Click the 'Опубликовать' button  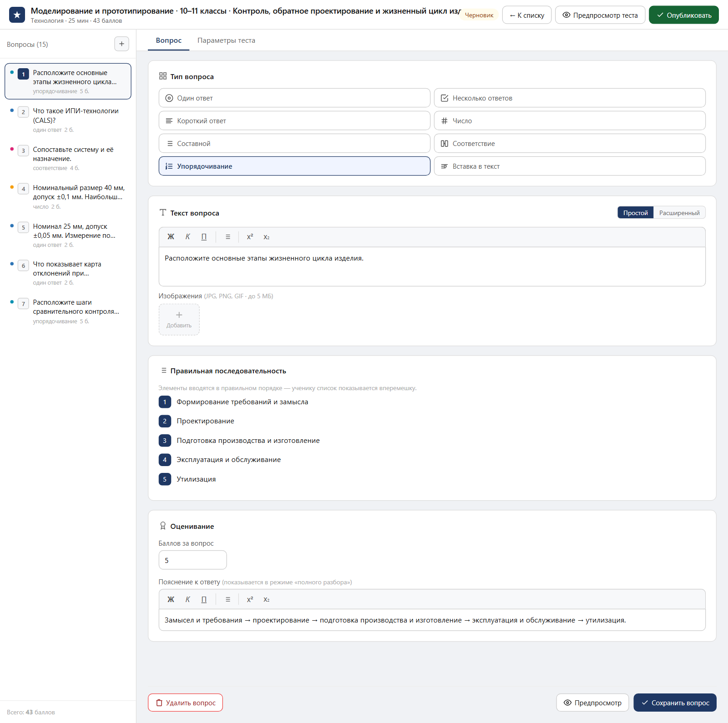tap(684, 15)
